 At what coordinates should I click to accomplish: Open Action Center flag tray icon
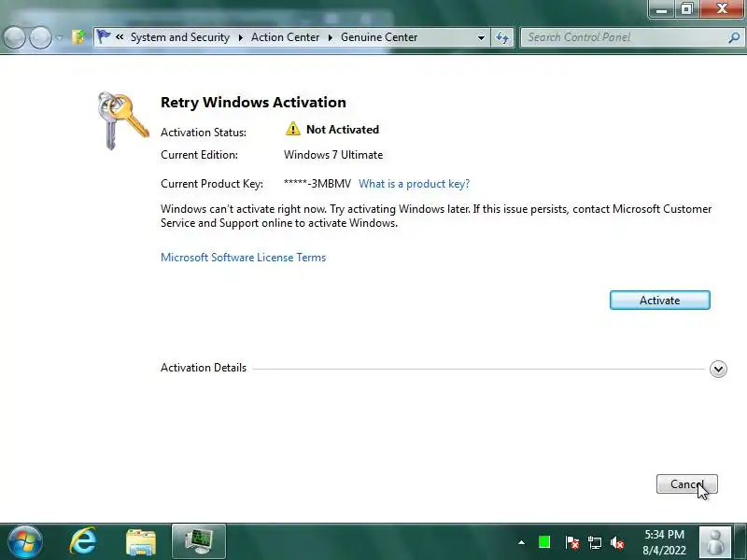click(x=571, y=542)
